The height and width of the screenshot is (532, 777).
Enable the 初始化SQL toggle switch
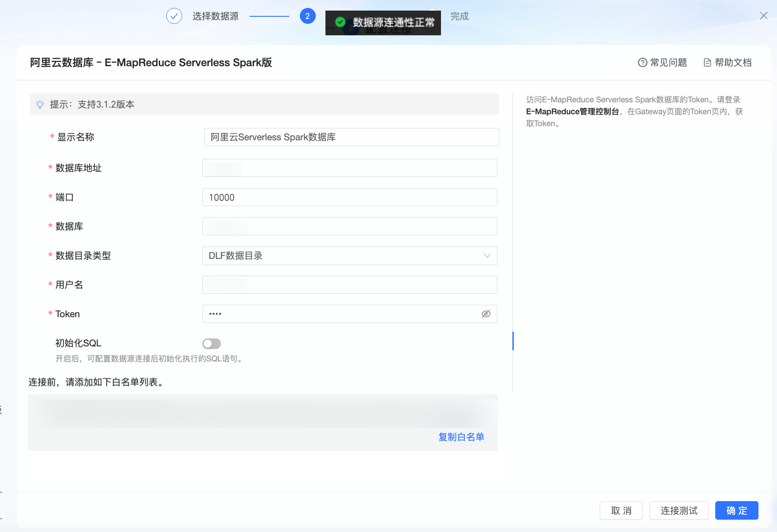[211, 344]
